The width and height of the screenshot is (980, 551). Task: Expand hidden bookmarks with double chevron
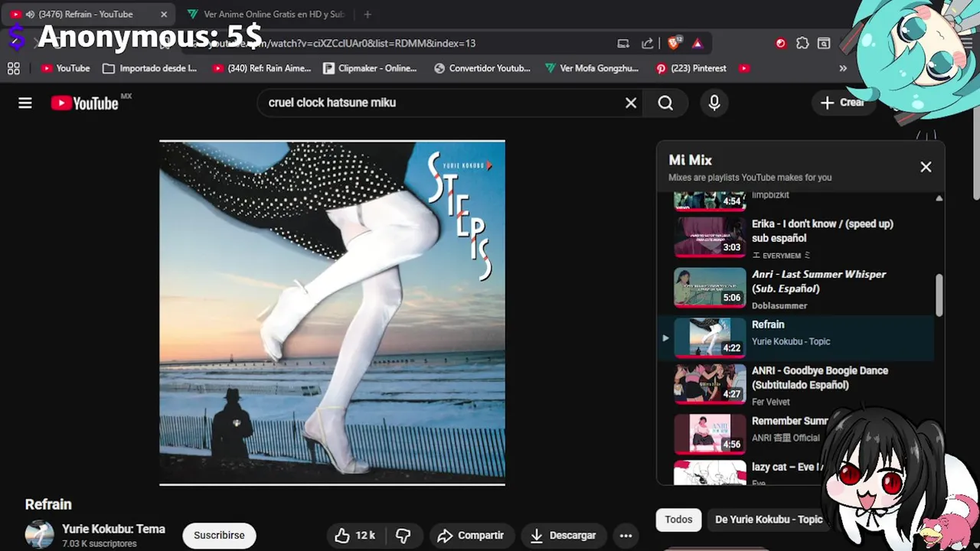click(x=843, y=68)
